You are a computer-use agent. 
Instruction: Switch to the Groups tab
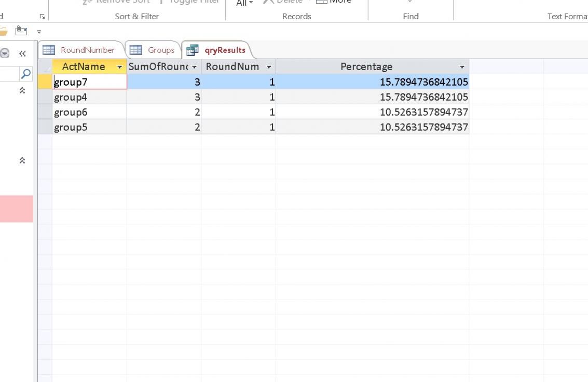161,50
